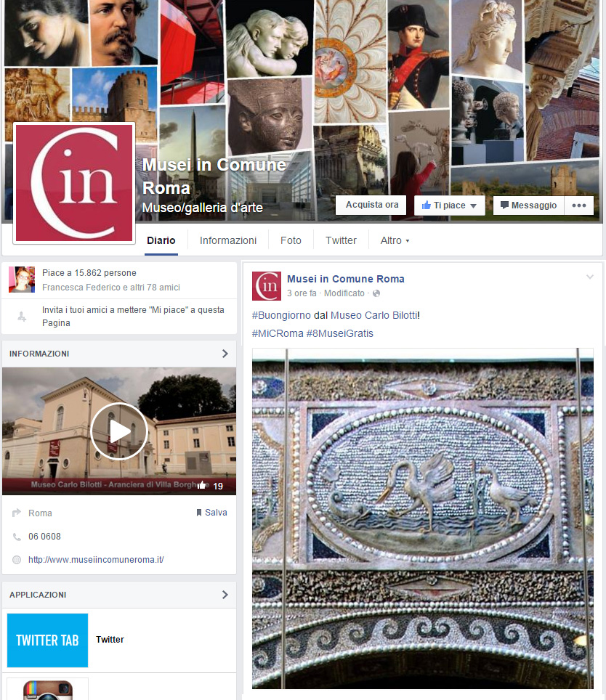The image size is (606, 700).
Task: Open the INFORMAZIONI section header
Action: click(x=119, y=354)
